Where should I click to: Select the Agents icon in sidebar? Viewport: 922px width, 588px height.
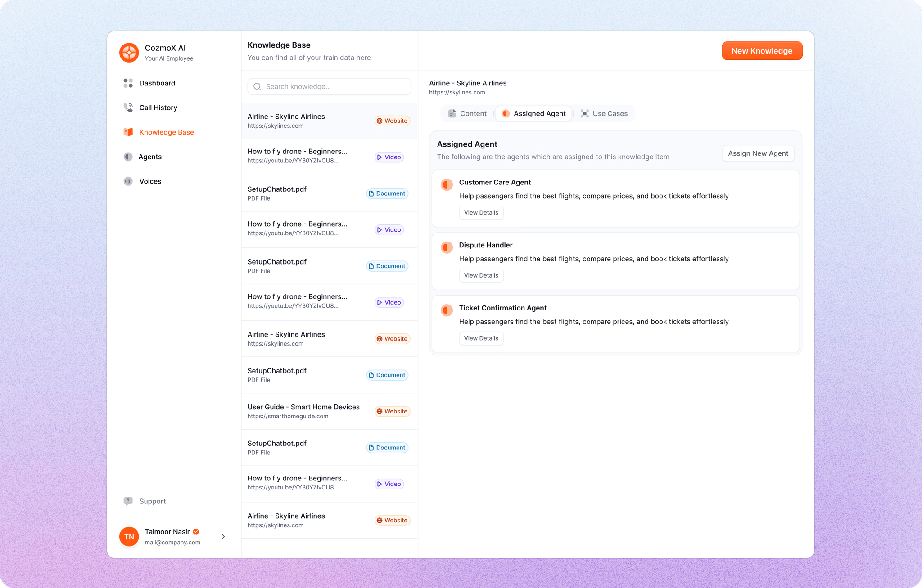(x=128, y=157)
